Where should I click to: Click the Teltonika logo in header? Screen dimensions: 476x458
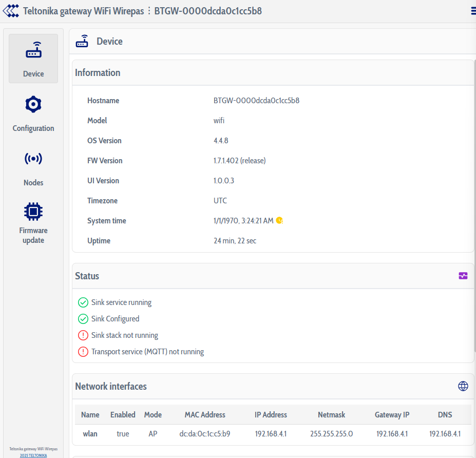click(x=11, y=11)
